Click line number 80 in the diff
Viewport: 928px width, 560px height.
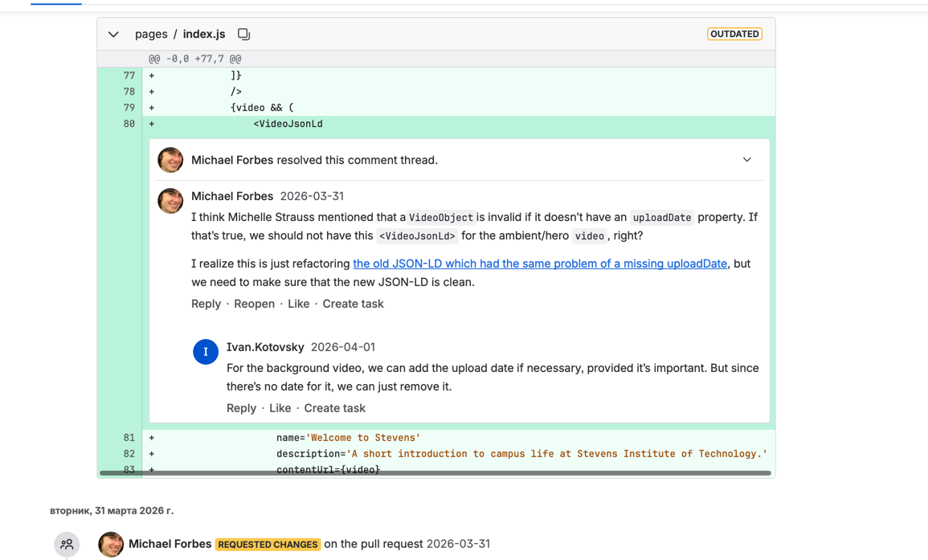129,124
